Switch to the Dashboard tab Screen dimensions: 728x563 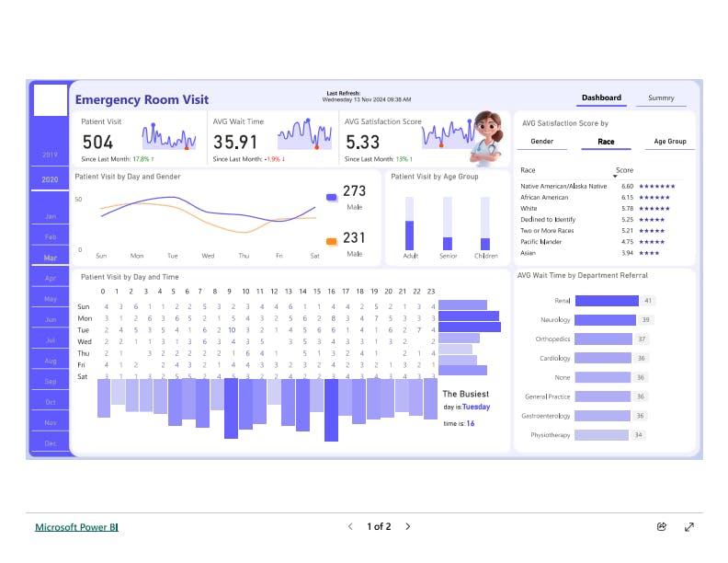pyautogui.click(x=601, y=98)
